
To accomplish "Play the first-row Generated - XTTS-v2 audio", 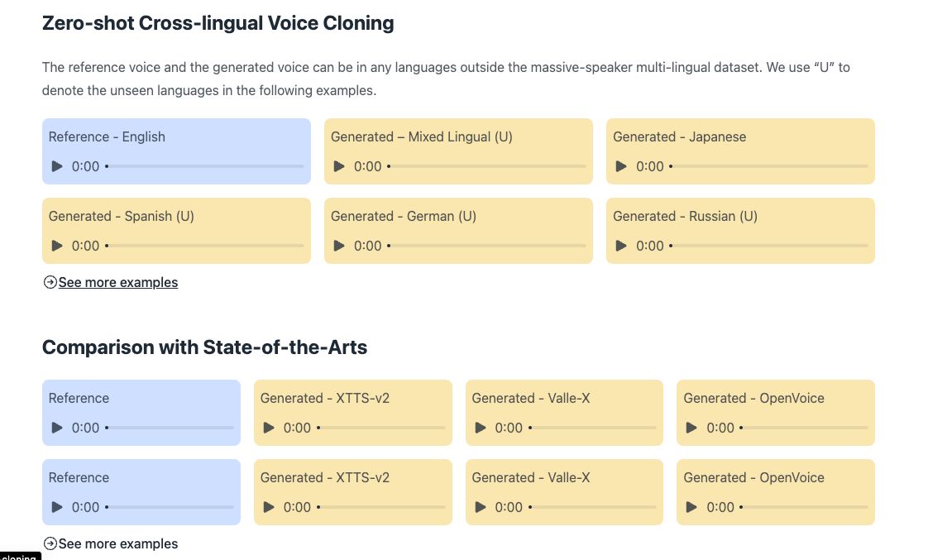I will coord(269,428).
